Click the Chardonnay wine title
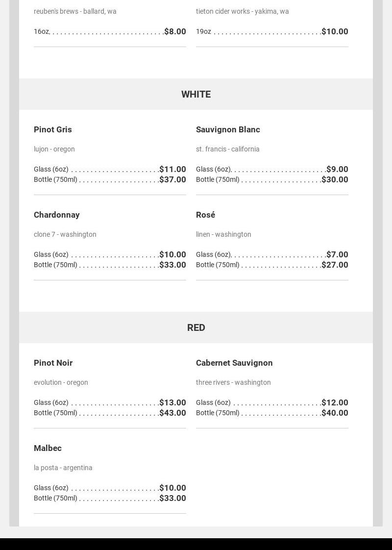The image size is (392, 550). coord(57,215)
